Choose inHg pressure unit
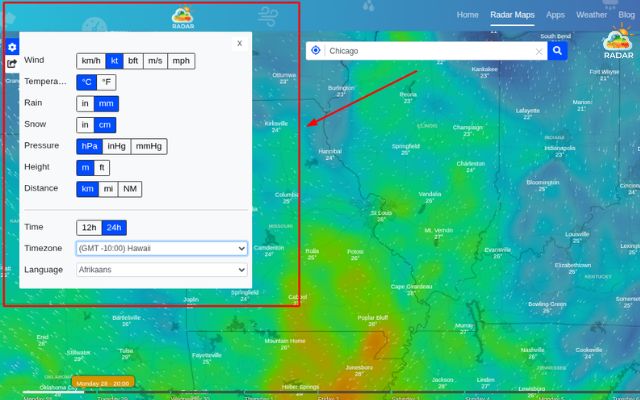This screenshot has height=400, width=640. [116, 146]
